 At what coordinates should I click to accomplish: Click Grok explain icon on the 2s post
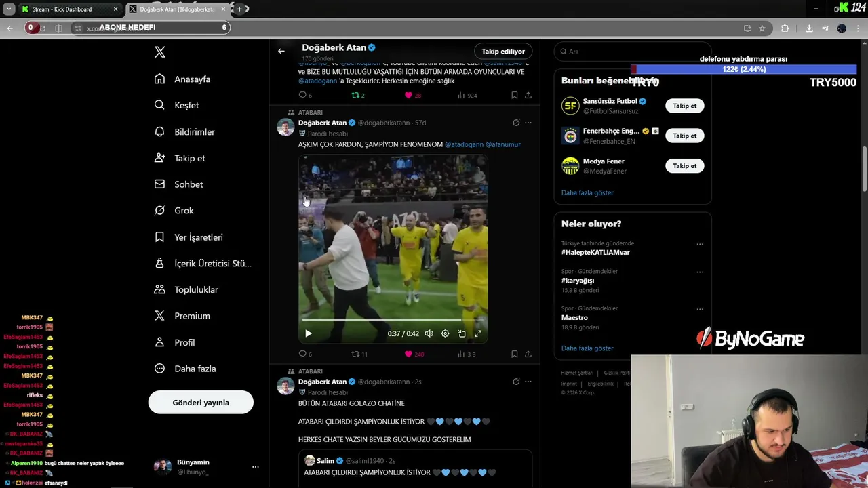tap(516, 382)
